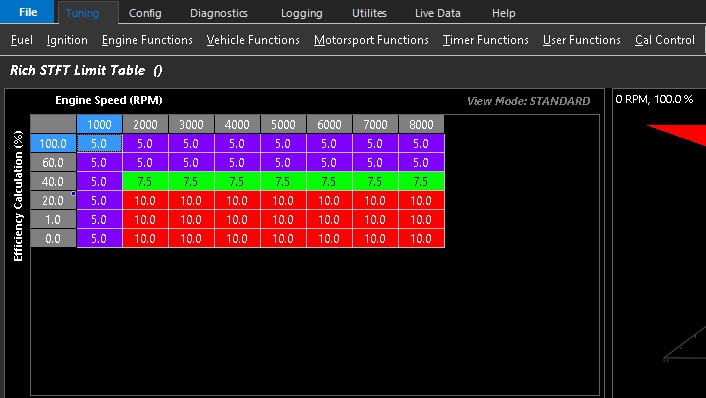Viewport: 706px width, 398px height.
Task: Switch to the Config tab
Action: coord(145,13)
